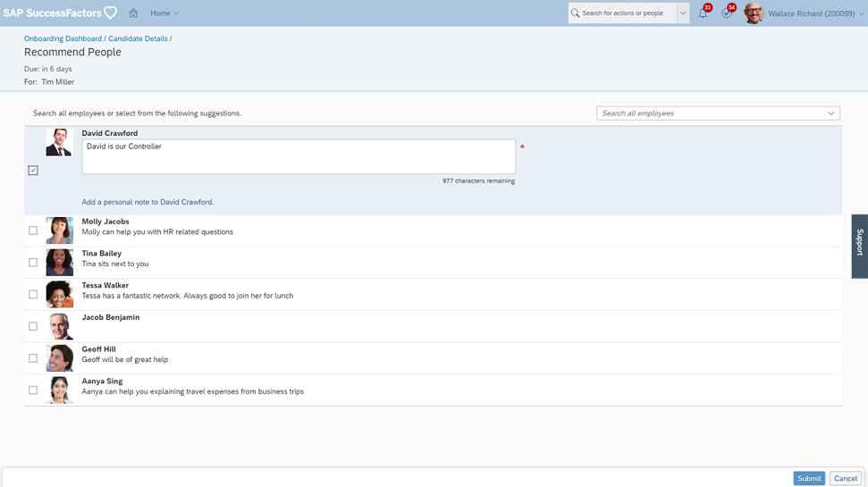
Task: Go to Onboarding Dashboard breadcrumb
Action: (63, 39)
